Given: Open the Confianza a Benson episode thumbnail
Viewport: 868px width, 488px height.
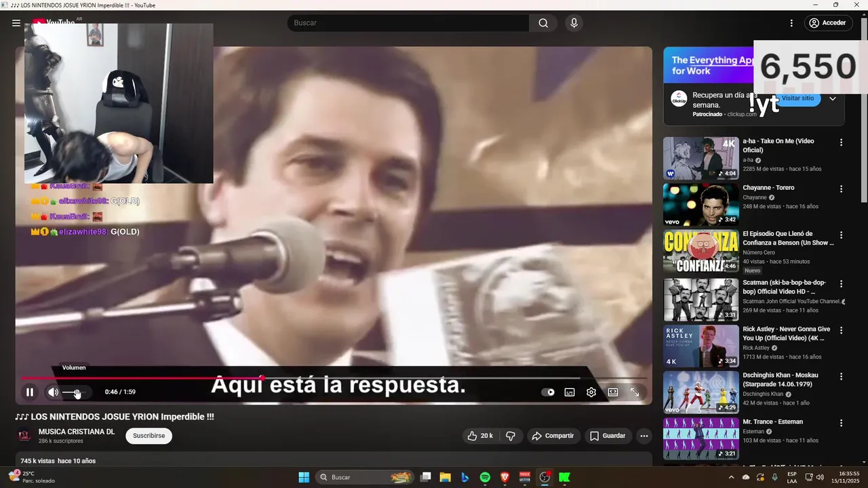Looking at the screenshot, I should coord(701,251).
